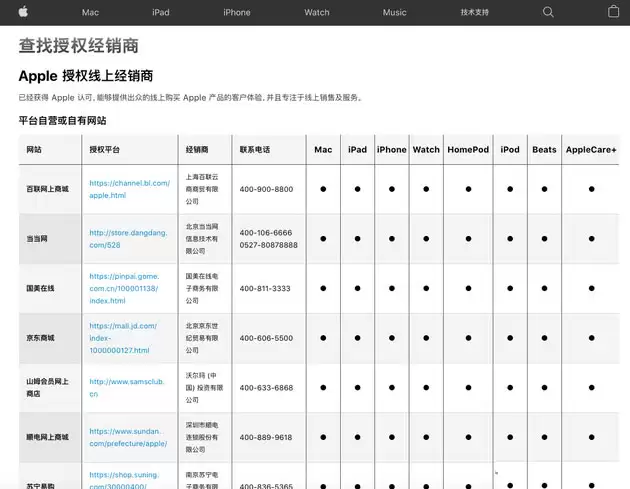
Task: Open the shop.suning.com link
Action: coord(124,480)
